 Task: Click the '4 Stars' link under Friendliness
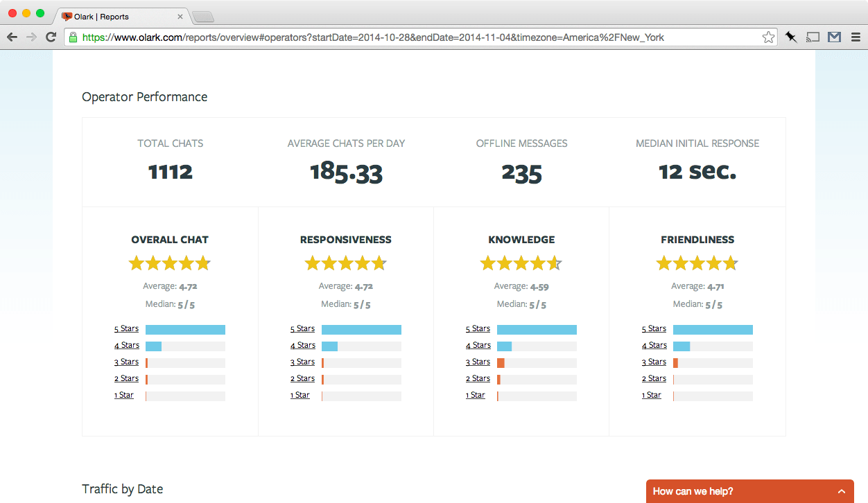click(x=654, y=345)
